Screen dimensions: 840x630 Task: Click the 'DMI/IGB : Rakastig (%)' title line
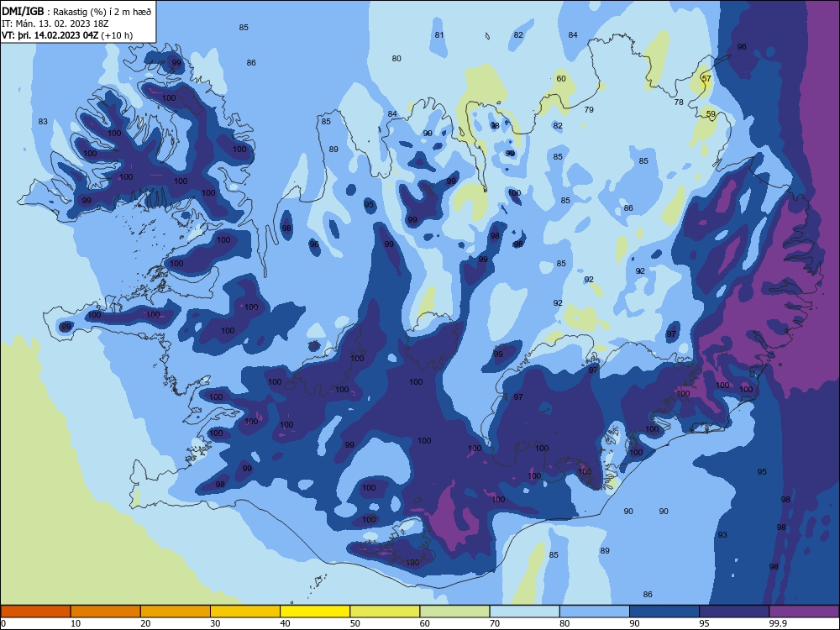click(x=76, y=12)
